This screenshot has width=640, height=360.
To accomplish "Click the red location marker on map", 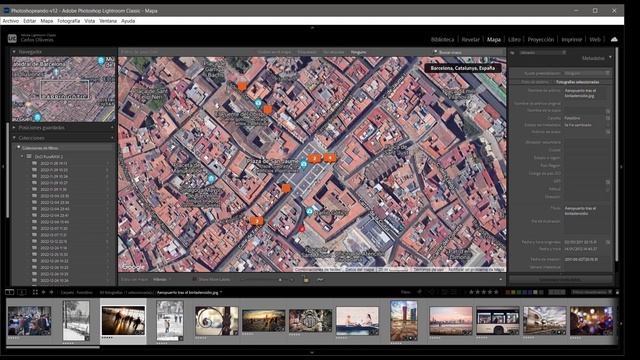I will pos(302,229).
